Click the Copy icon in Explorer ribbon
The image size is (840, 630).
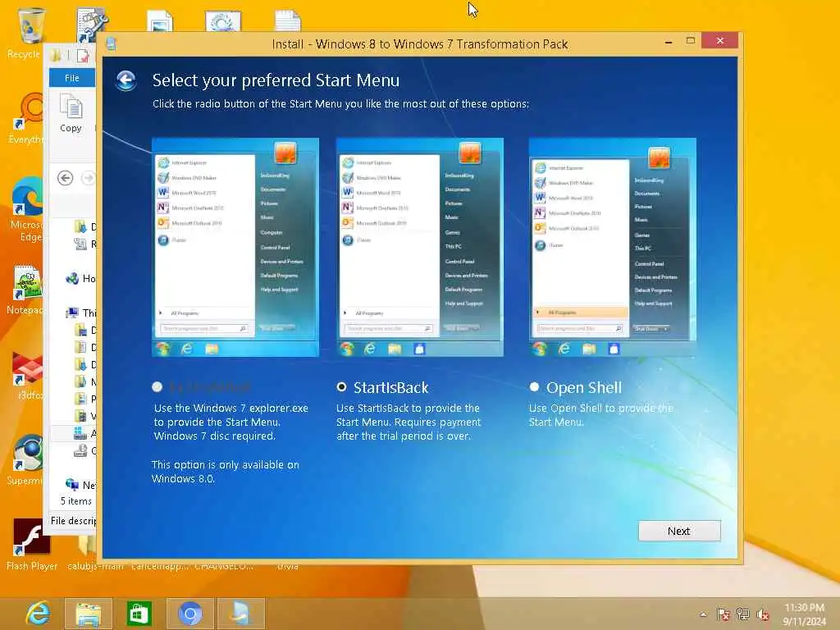click(71, 113)
